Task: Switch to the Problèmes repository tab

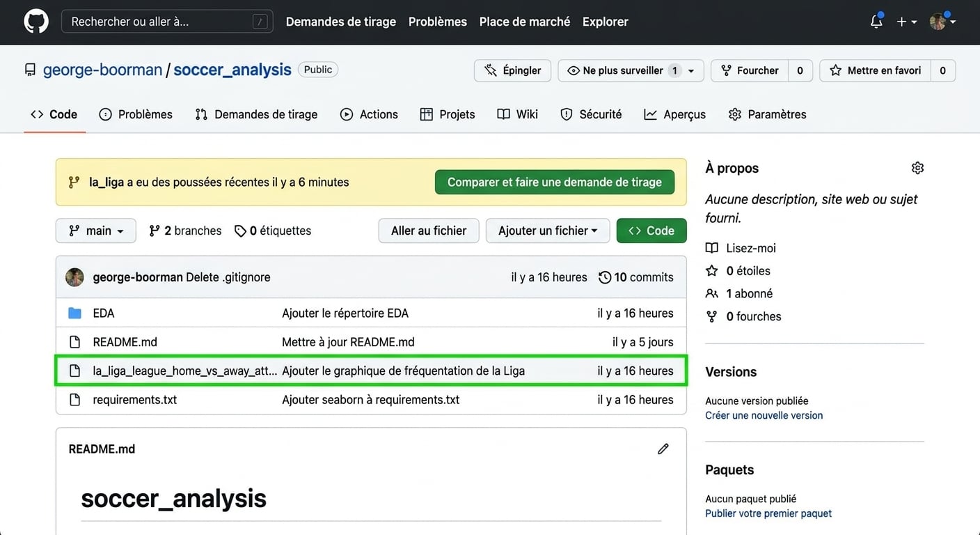Action: [136, 114]
